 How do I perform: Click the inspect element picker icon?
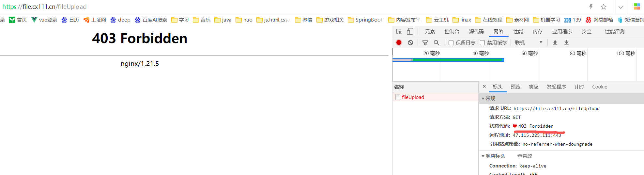coord(399,32)
